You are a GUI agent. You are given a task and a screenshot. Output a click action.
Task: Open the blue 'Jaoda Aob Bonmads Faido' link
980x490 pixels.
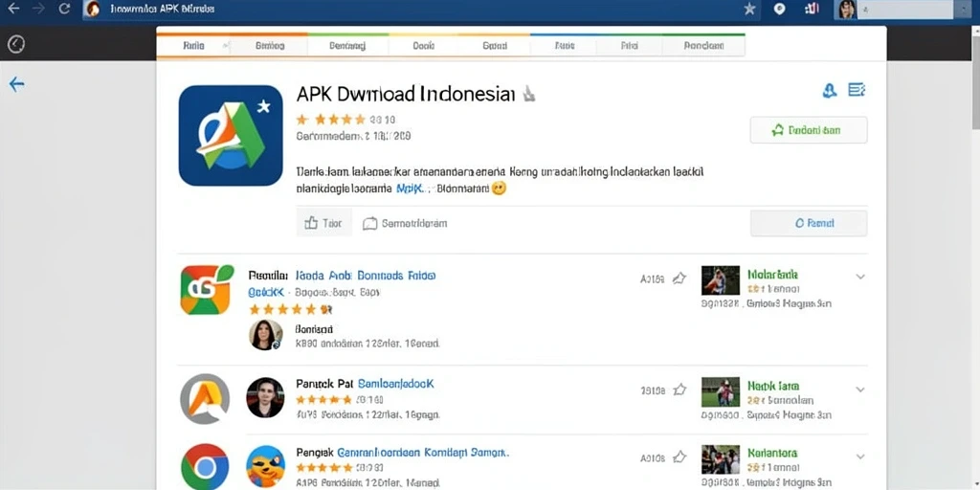coord(365,275)
